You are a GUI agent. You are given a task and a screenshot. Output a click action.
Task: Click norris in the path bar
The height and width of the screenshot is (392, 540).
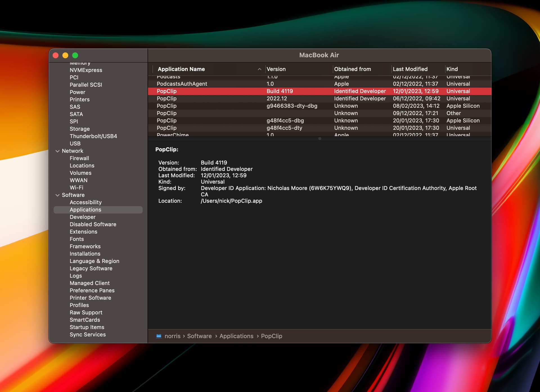pyautogui.click(x=172, y=336)
